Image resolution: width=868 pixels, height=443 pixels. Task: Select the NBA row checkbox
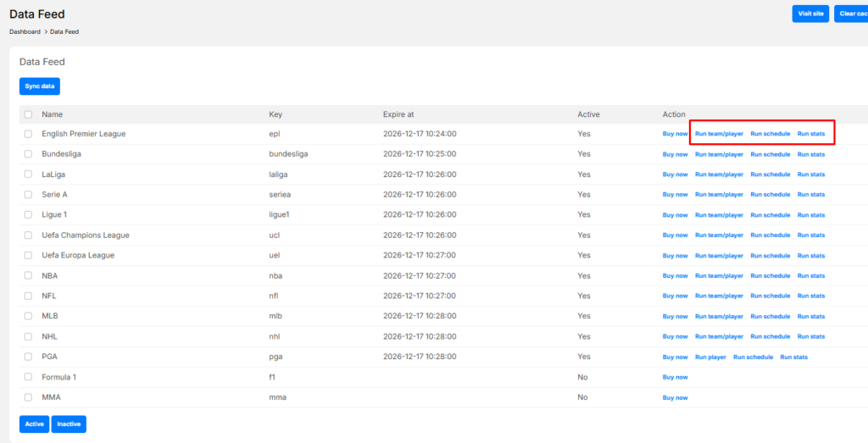[28, 275]
